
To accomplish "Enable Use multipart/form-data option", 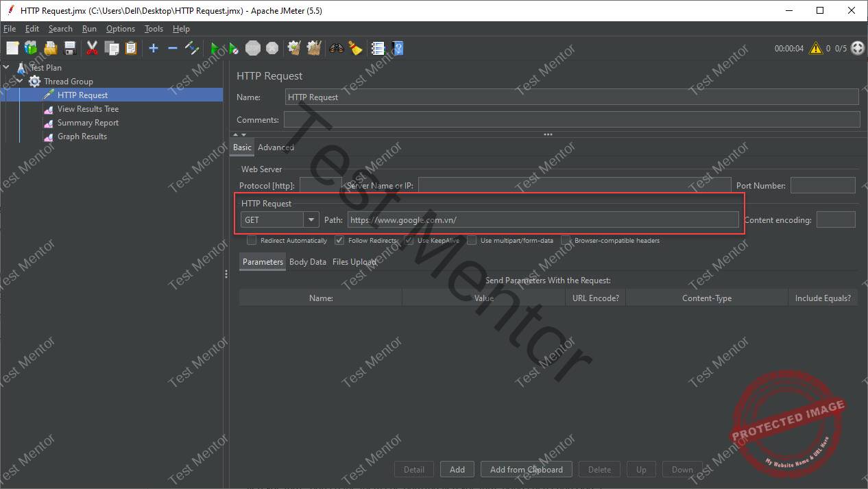I will 472,240.
